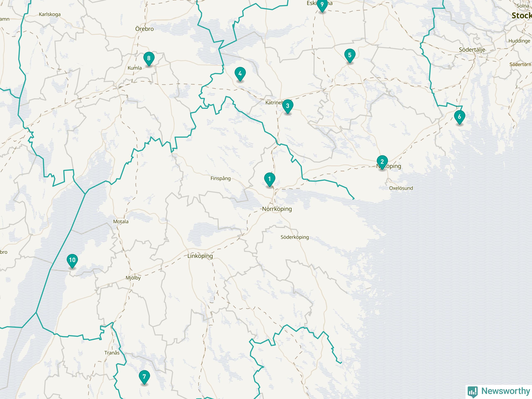Click the Södertälje city label
Image resolution: width=532 pixels, height=399 pixels.
(x=472, y=50)
